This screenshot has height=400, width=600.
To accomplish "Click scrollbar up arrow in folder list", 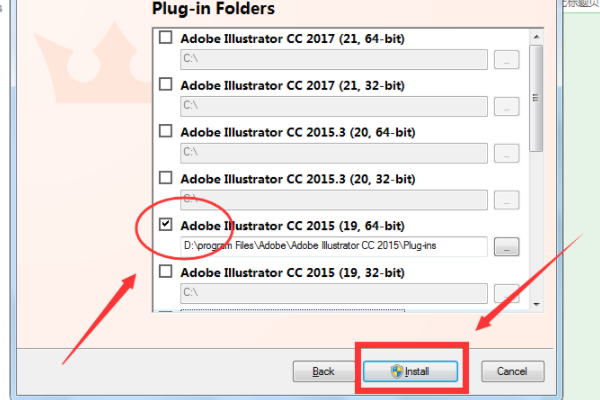I will pyautogui.click(x=536, y=37).
